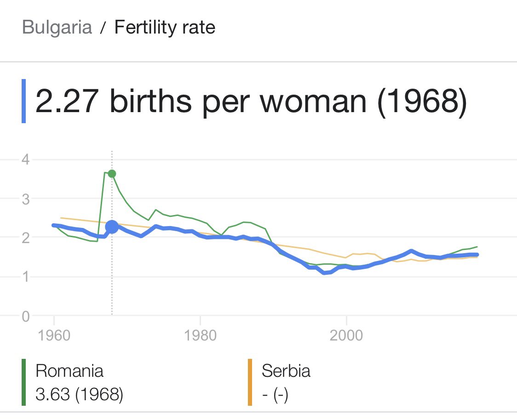Click the 2000 x-axis label
Screen dimensions: 517x420
pyautogui.click(x=346, y=335)
